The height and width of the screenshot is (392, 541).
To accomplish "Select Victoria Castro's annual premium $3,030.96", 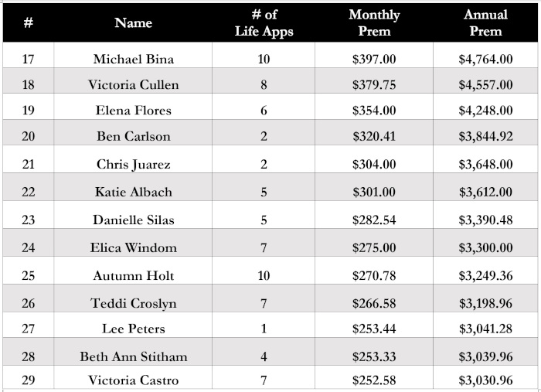I will (485, 380).
